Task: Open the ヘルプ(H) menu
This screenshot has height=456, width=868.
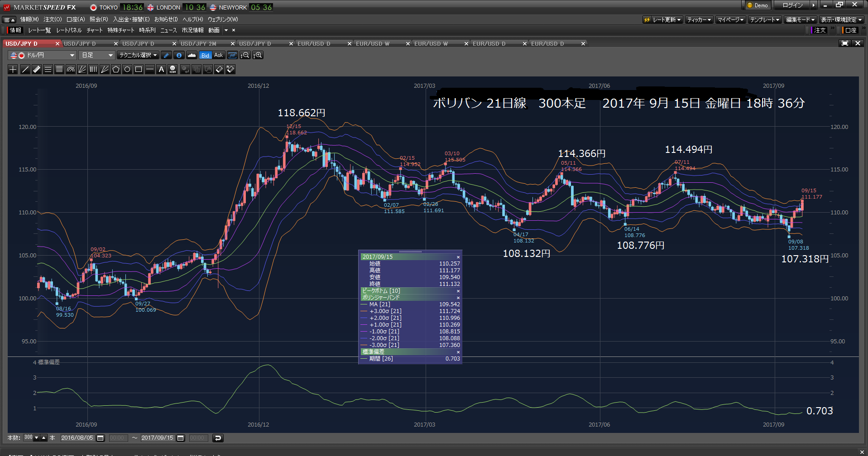Action: [x=193, y=19]
